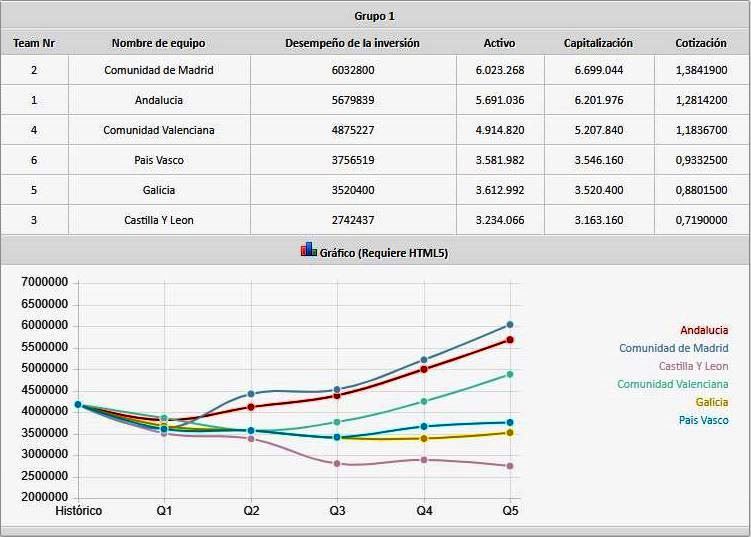Click Comunidad Valenciana Q5 data point
751x537 pixels.
coord(510,375)
